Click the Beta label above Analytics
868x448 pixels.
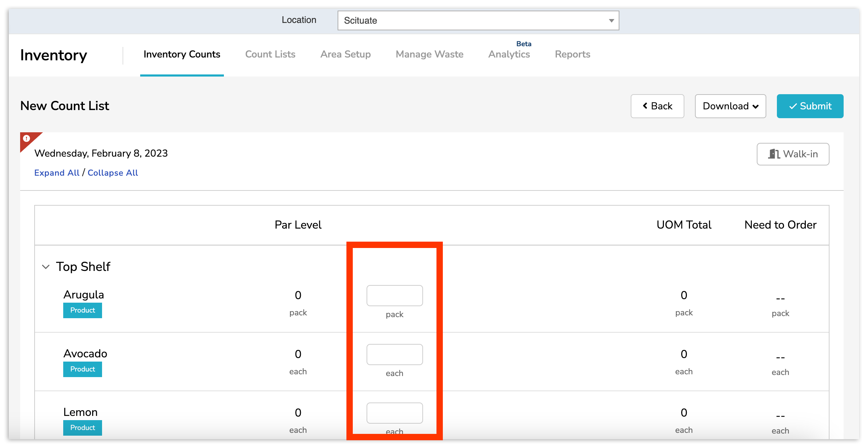click(x=524, y=43)
